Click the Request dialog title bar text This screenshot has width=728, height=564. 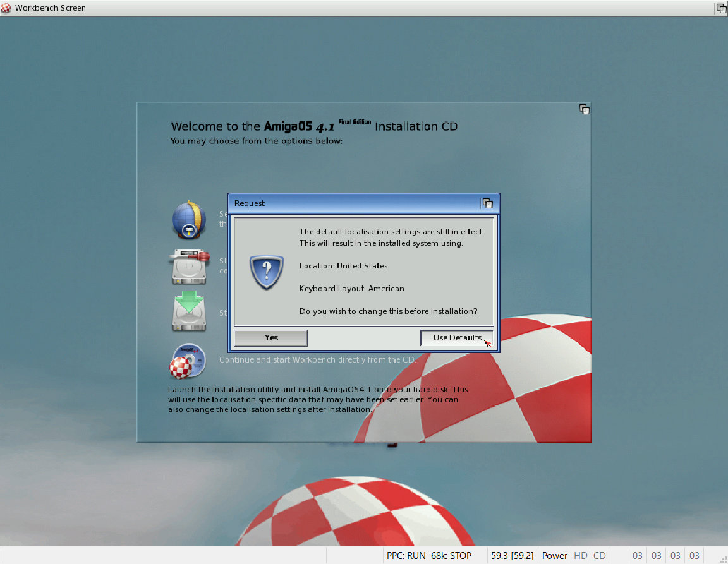[250, 203]
